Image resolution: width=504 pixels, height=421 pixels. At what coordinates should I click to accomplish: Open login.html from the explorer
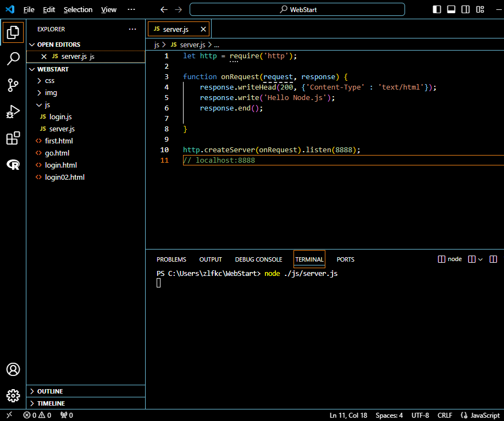point(61,165)
